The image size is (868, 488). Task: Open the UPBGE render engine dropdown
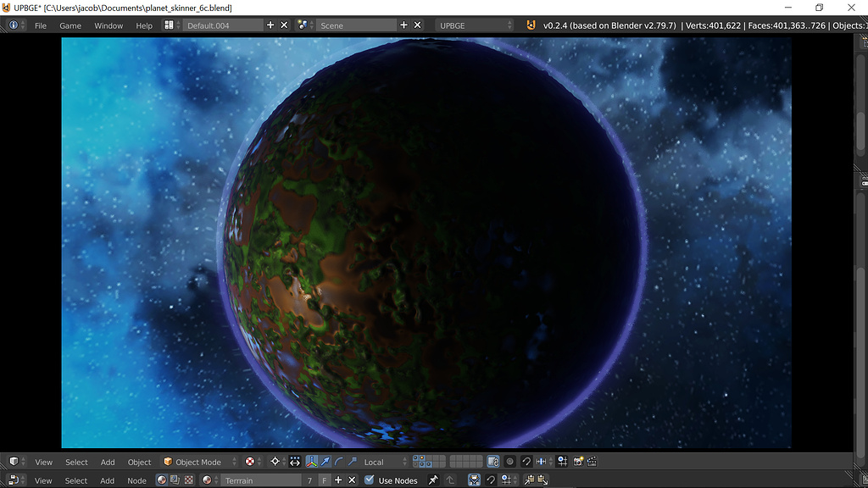pyautogui.click(x=475, y=25)
